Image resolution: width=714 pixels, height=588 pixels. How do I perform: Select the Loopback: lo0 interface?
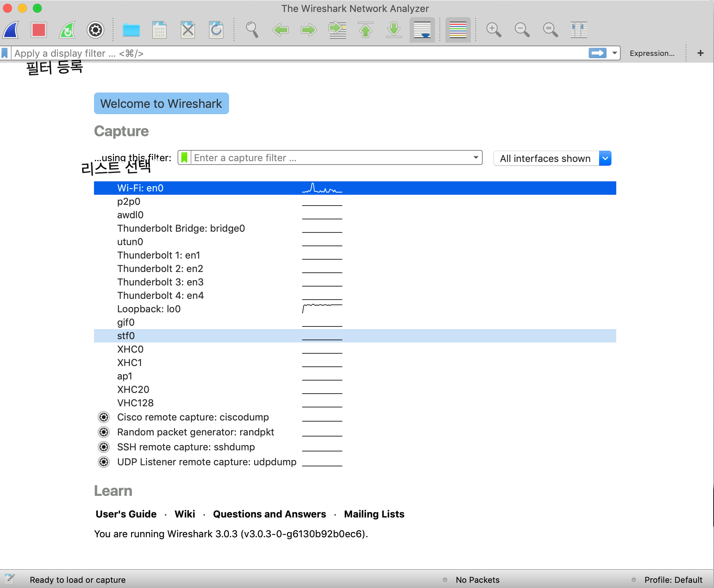(355, 309)
